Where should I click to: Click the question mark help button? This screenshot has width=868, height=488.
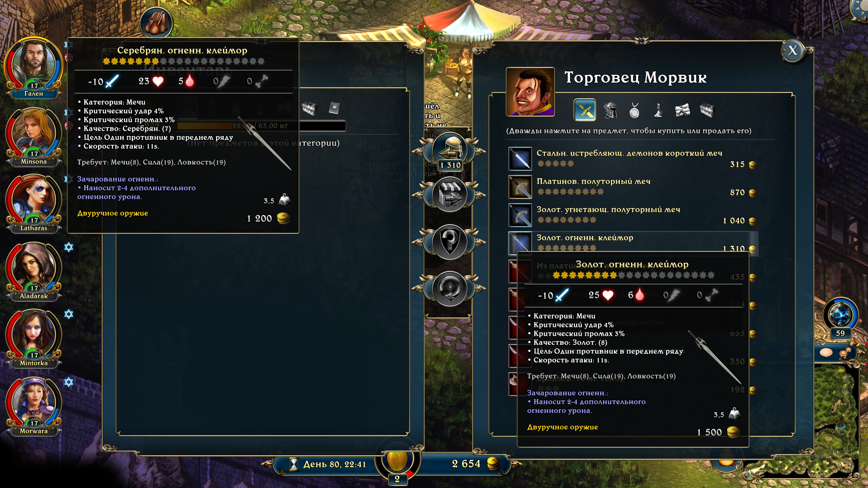(x=449, y=242)
